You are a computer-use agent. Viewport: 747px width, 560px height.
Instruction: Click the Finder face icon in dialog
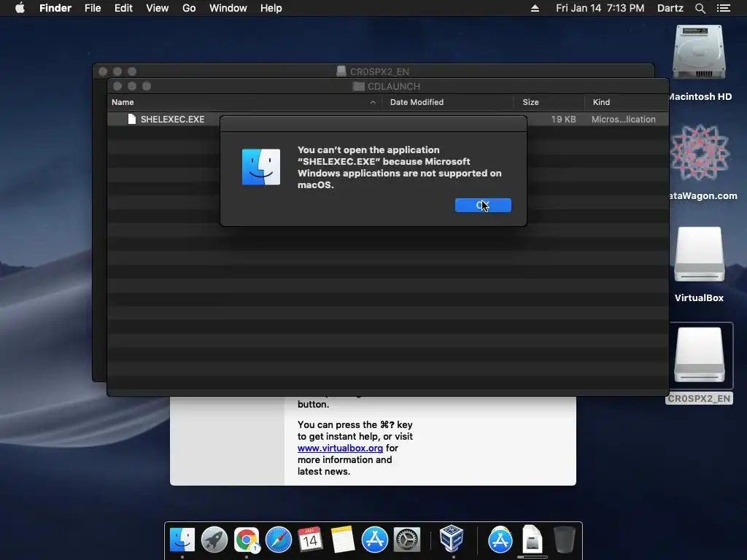click(261, 167)
